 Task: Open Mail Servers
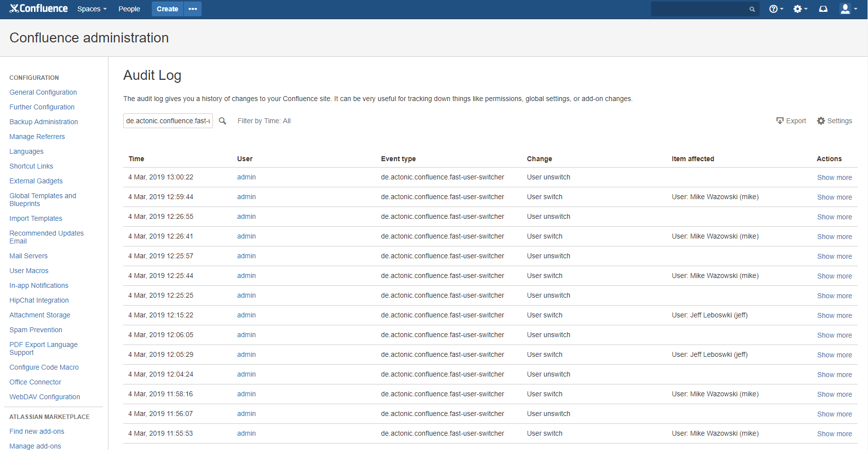point(29,256)
